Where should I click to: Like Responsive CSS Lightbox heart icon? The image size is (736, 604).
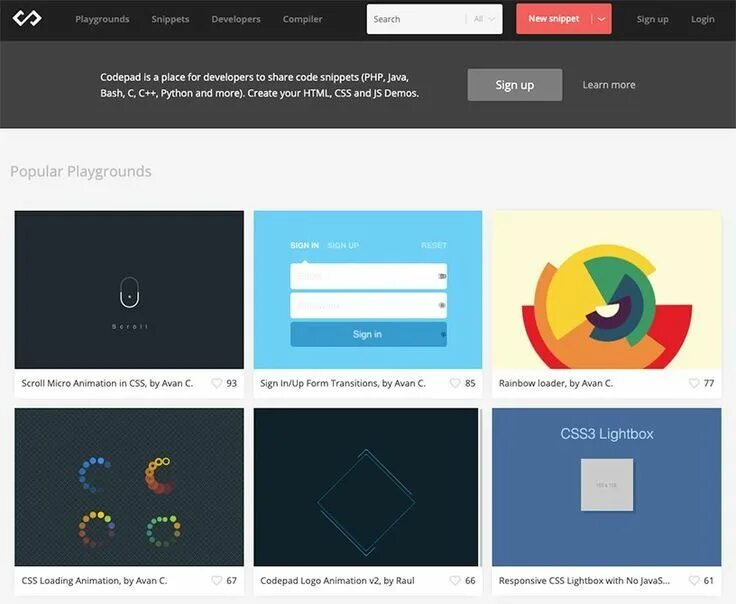coord(694,581)
